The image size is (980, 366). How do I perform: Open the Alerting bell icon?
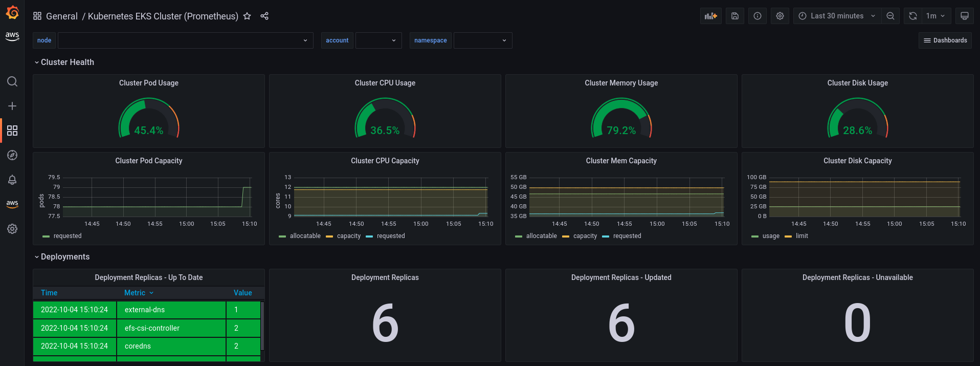point(12,180)
